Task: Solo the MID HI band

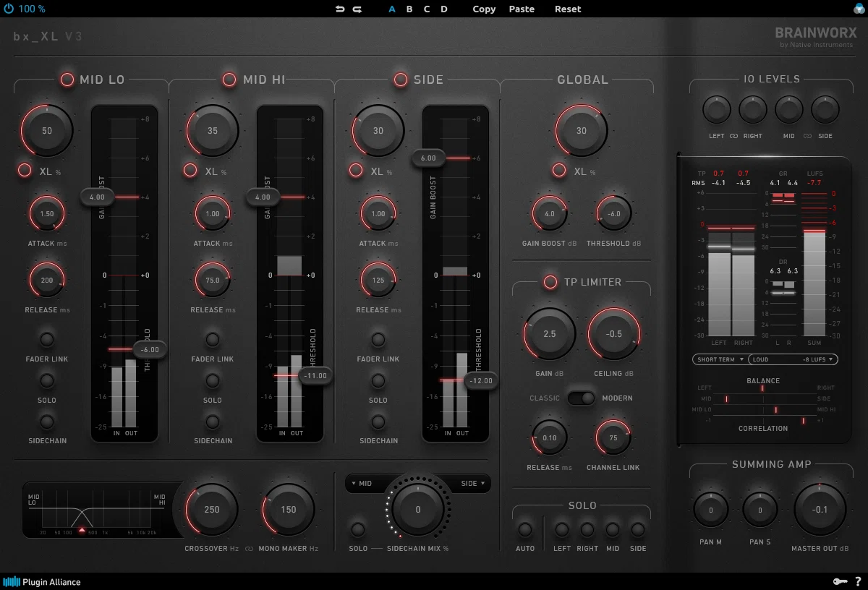Action: pyautogui.click(x=213, y=380)
